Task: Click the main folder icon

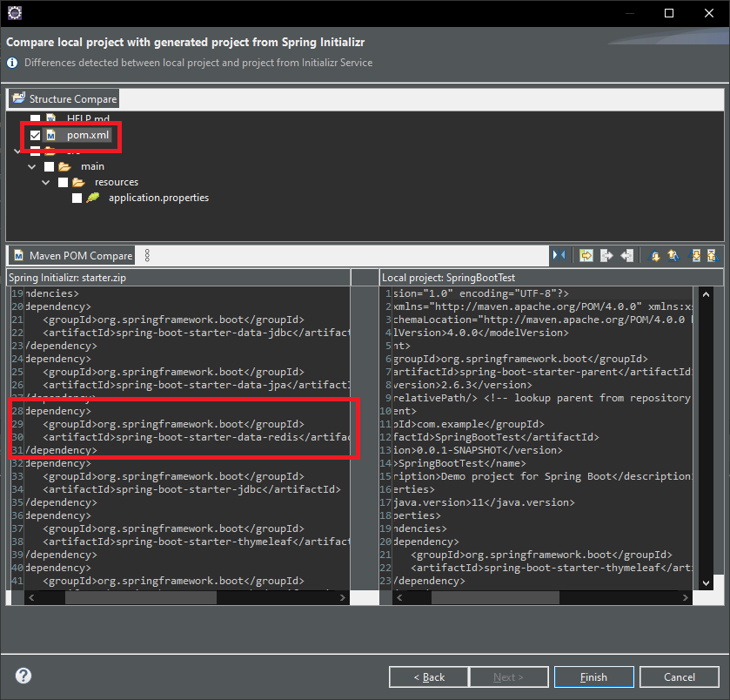Action: tap(64, 166)
